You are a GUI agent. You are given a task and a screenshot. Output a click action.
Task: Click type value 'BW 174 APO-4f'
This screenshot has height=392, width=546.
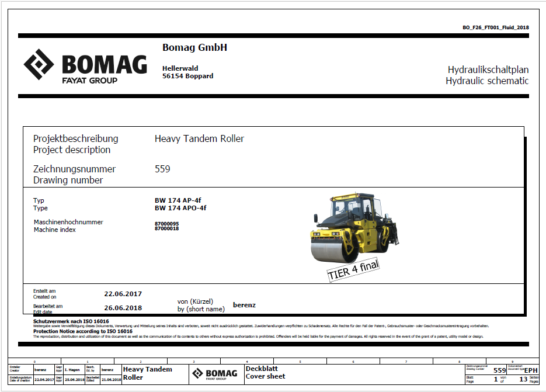(180, 208)
